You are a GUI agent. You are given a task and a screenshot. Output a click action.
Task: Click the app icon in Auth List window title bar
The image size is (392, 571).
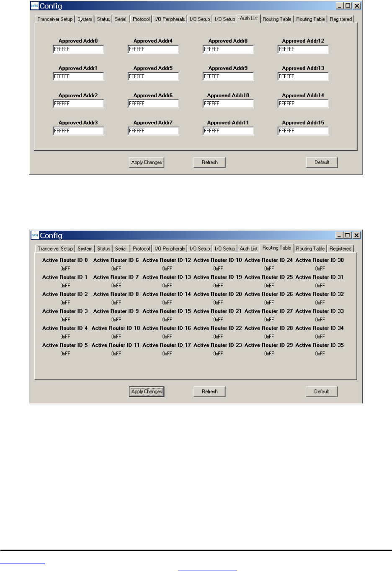(x=34, y=6)
